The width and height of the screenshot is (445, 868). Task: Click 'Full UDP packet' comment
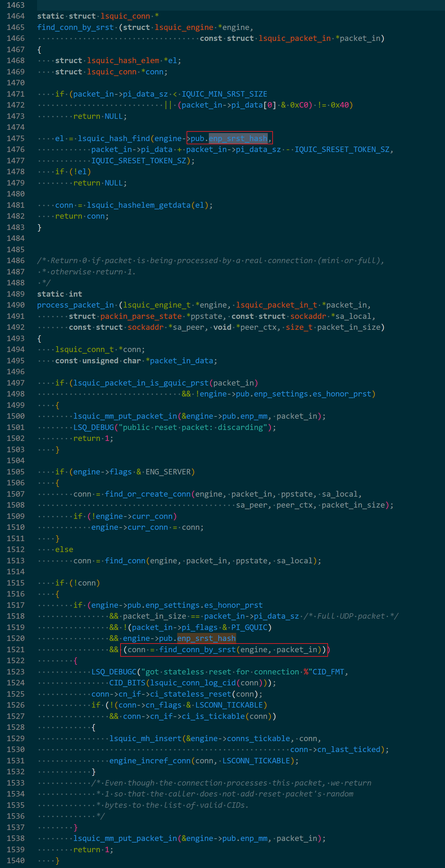pos(351,616)
